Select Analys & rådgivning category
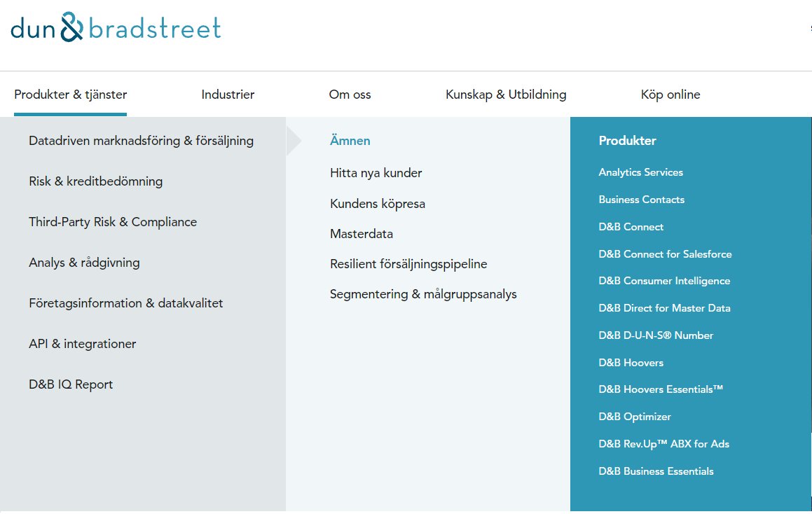 click(x=84, y=263)
